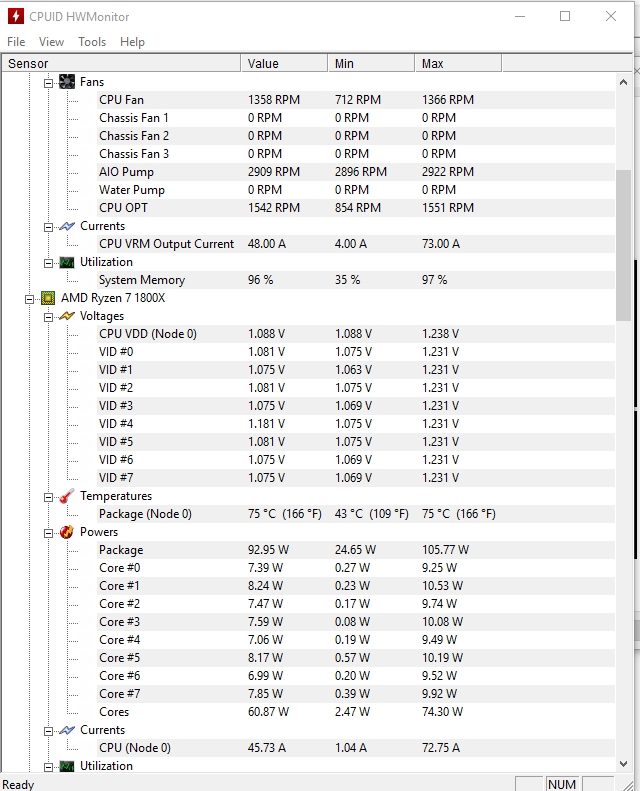Click the Powers flame icon
This screenshot has width=640, height=791.
click(67, 532)
